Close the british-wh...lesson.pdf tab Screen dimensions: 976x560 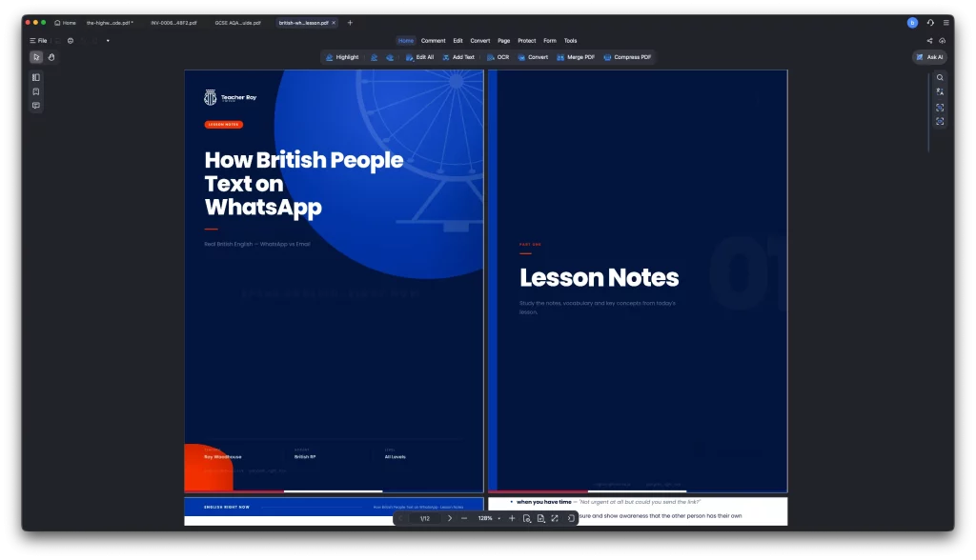pyautogui.click(x=334, y=23)
